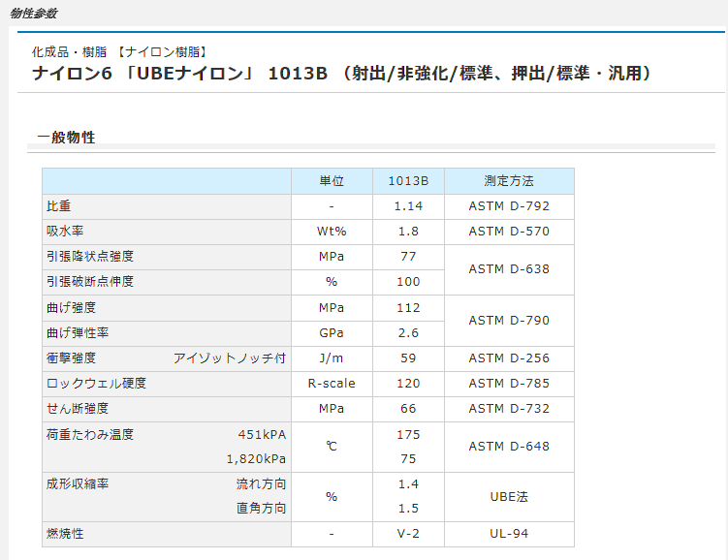The height and width of the screenshot is (560, 728).
Task: Click the ASTM D-648 method cell
Action: pos(509,447)
